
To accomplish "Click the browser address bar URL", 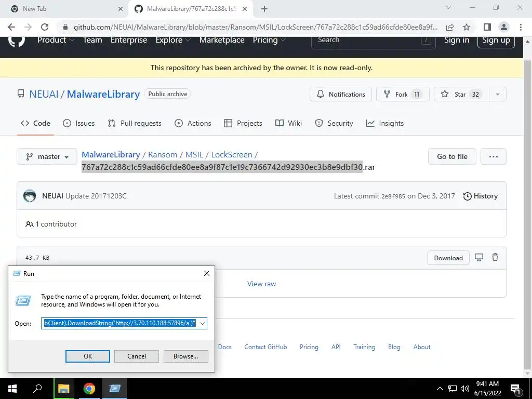I will click(x=255, y=27).
